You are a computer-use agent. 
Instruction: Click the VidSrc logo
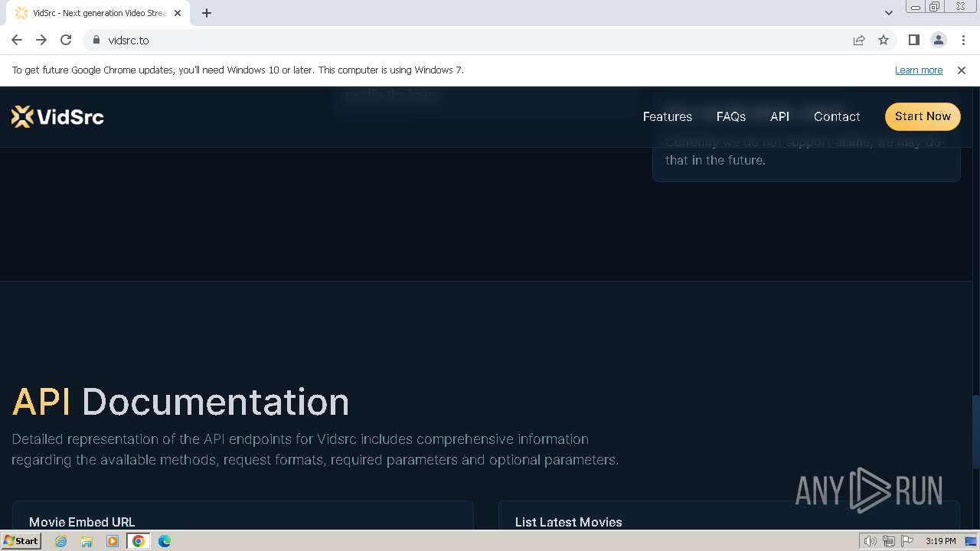[x=57, y=116]
